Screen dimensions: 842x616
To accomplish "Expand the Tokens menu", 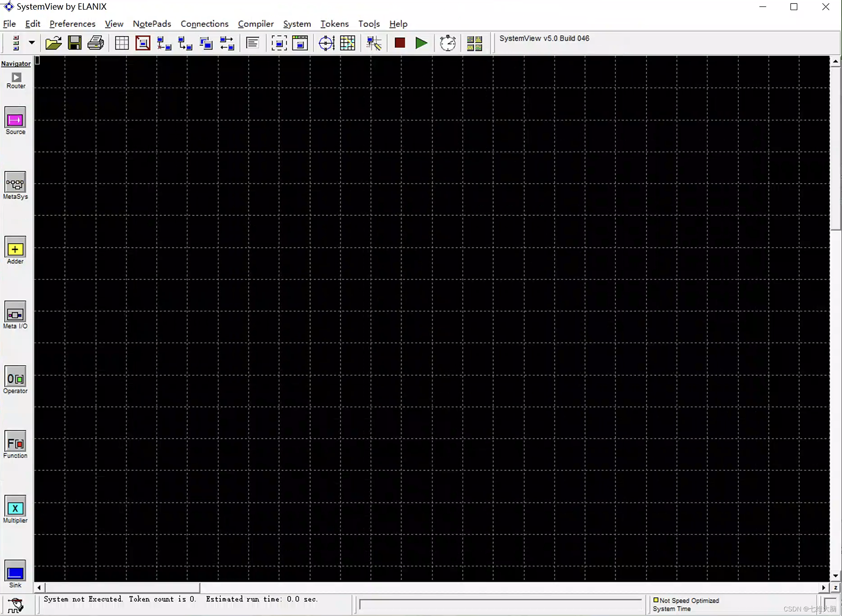I will pos(333,24).
